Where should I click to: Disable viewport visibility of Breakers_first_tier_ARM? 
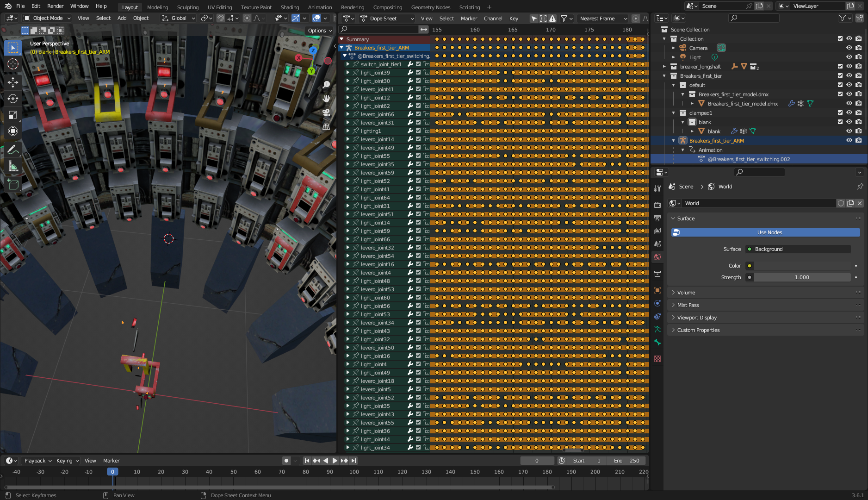tap(849, 140)
